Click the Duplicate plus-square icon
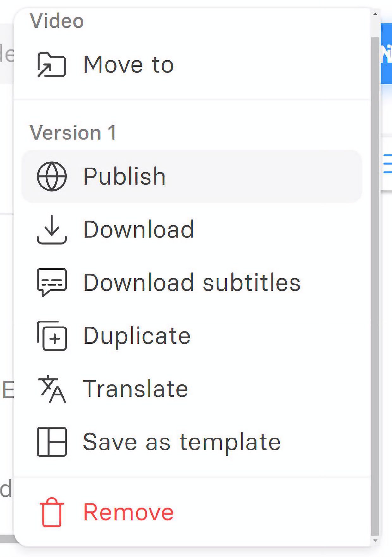392x557 pixels. [52, 336]
